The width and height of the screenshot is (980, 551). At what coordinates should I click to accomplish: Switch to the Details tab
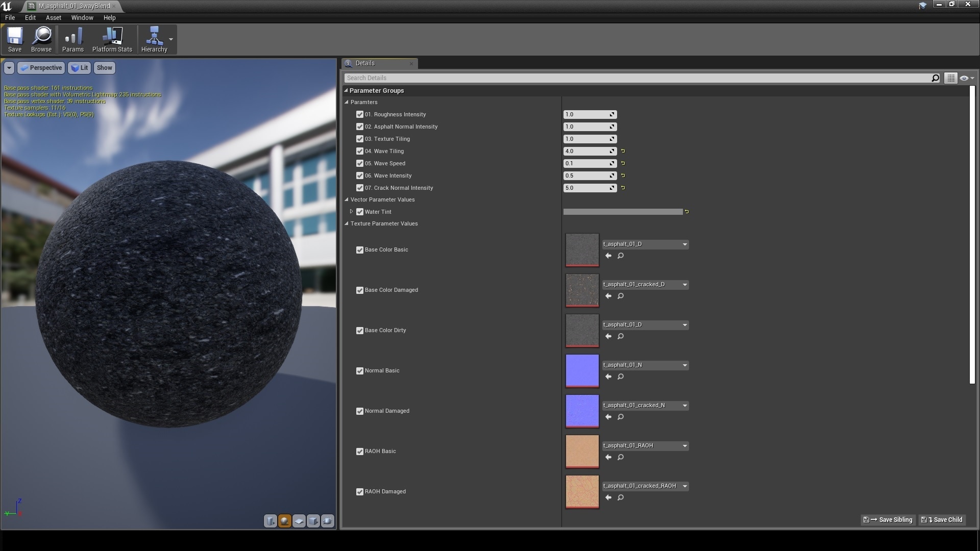[x=364, y=63]
